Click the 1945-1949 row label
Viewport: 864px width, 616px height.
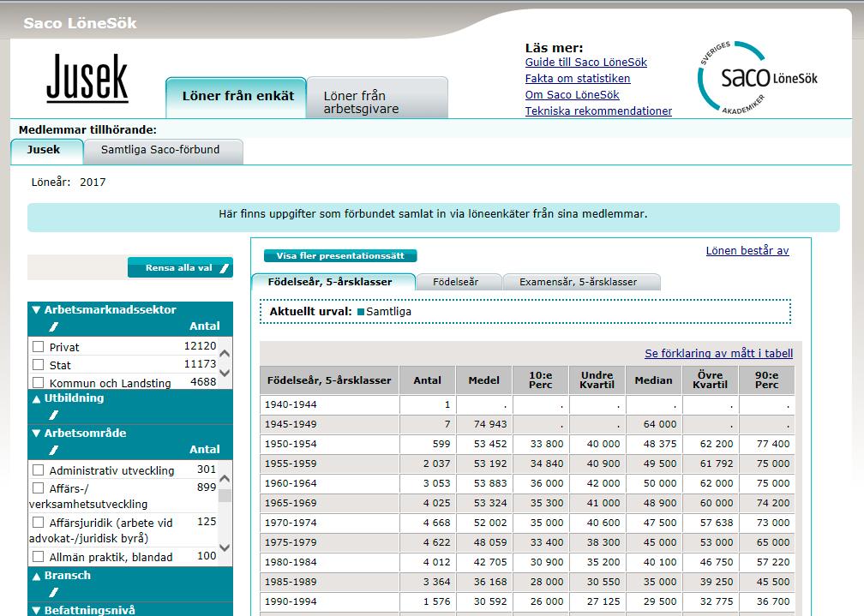(x=291, y=424)
